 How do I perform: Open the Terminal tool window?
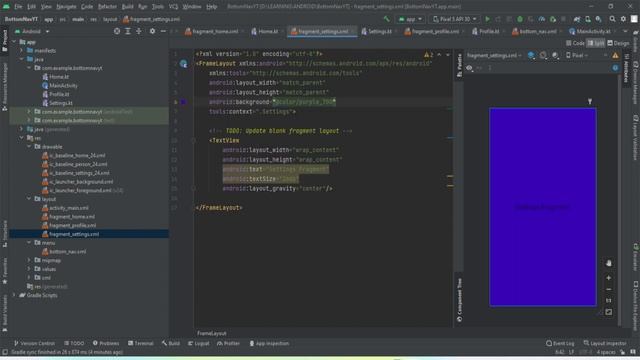click(x=141, y=343)
